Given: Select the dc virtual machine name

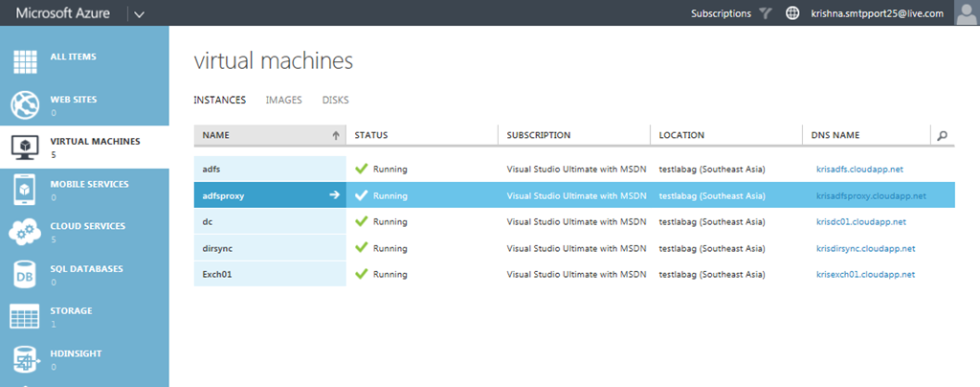Looking at the screenshot, I should click(x=208, y=222).
